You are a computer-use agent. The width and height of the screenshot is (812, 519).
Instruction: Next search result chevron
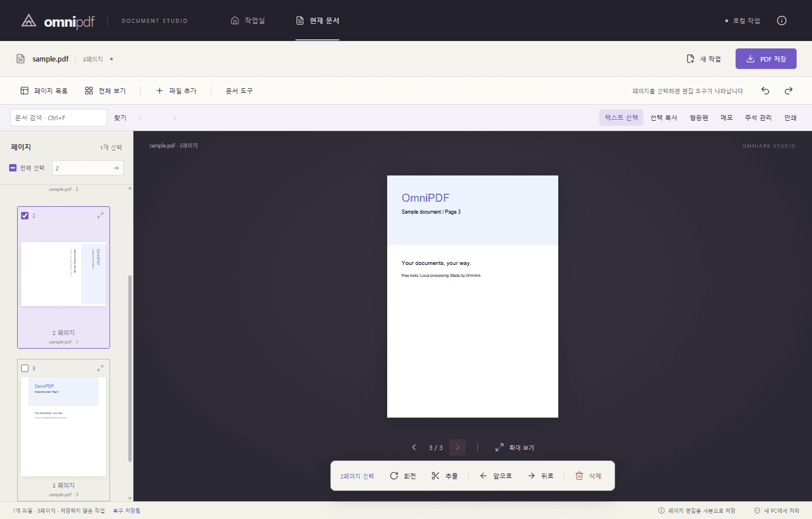tap(174, 118)
